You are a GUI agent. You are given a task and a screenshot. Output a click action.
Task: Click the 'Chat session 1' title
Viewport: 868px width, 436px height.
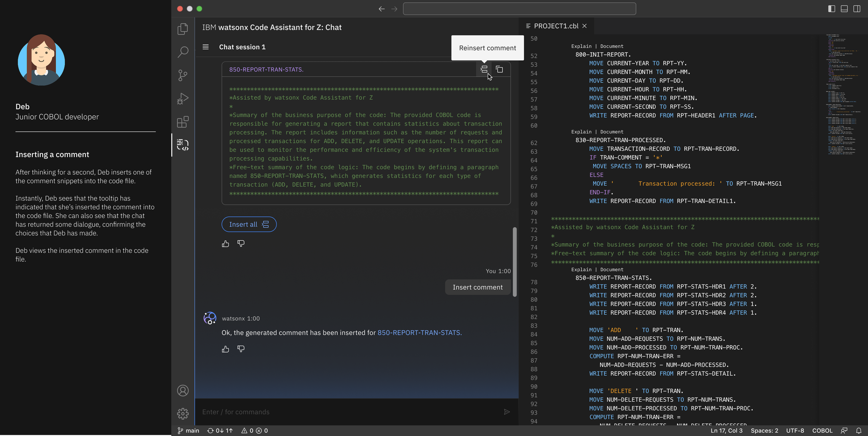(x=242, y=47)
